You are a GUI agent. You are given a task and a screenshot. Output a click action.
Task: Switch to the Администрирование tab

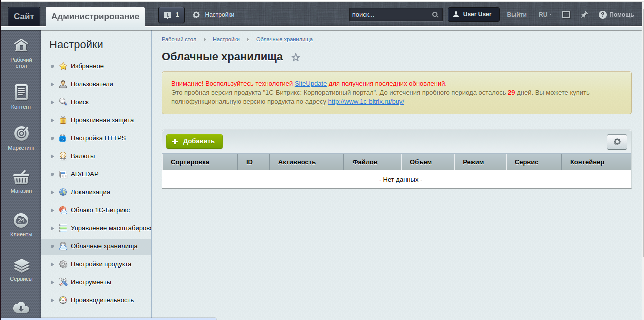click(x=95, y=16)
